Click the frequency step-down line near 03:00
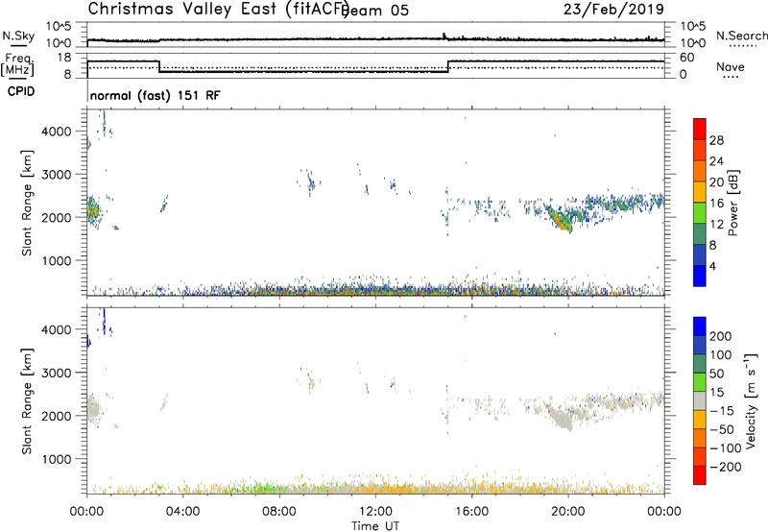 coord(159,66)
